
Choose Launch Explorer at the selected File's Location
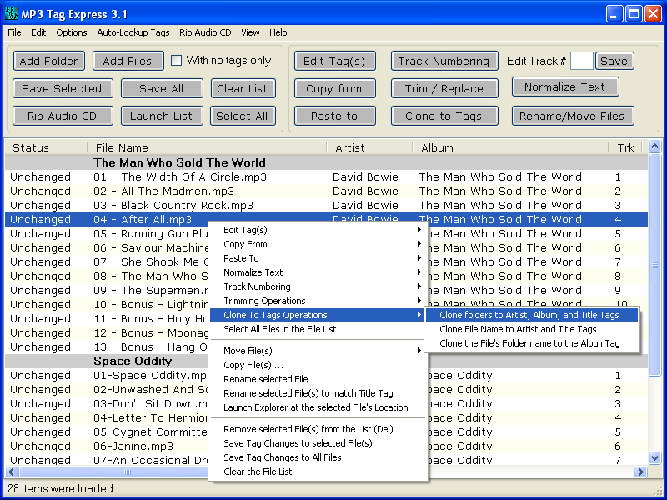tap(317, 408)
